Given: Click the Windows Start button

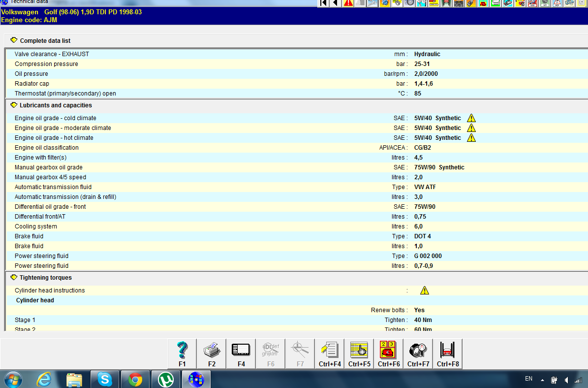Looking at the screenshot, I should tap(13, 379).
